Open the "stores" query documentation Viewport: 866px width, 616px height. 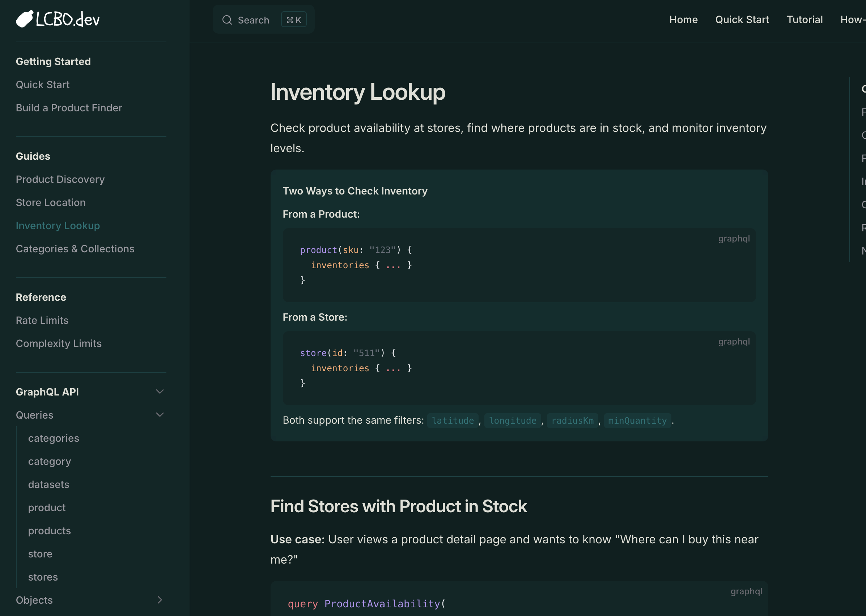pos(43,577)
